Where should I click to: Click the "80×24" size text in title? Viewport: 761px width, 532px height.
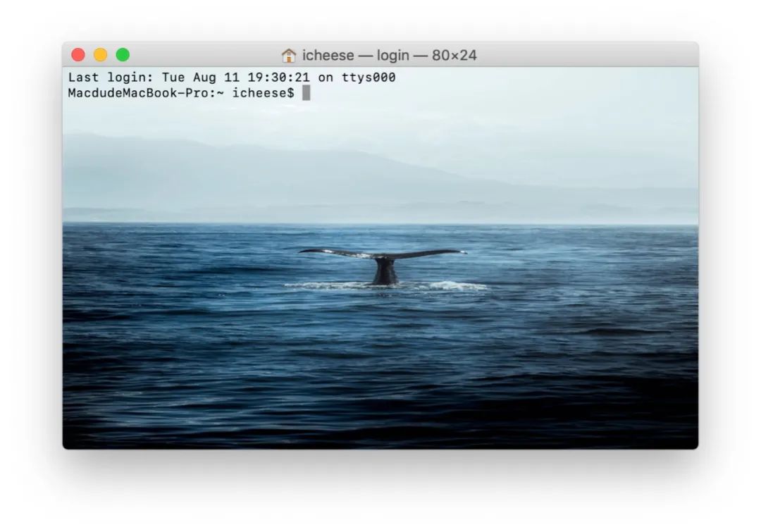454,55
